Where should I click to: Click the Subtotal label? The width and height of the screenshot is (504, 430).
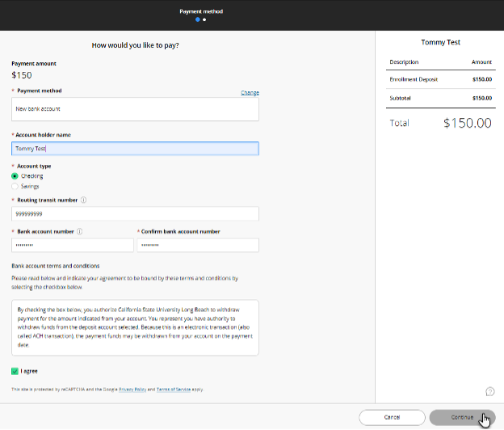(400, 98)
